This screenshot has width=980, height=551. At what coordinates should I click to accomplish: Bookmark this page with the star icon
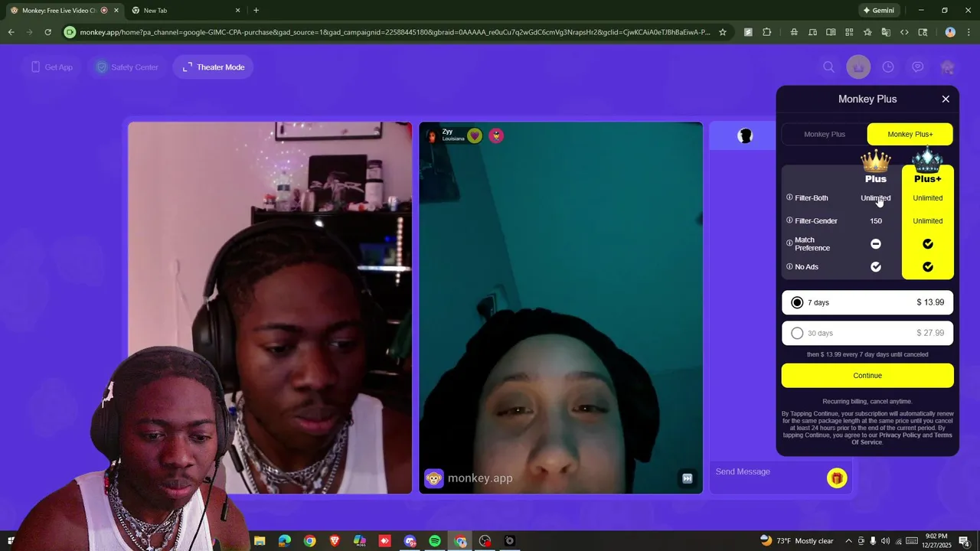tap(722, 32)
